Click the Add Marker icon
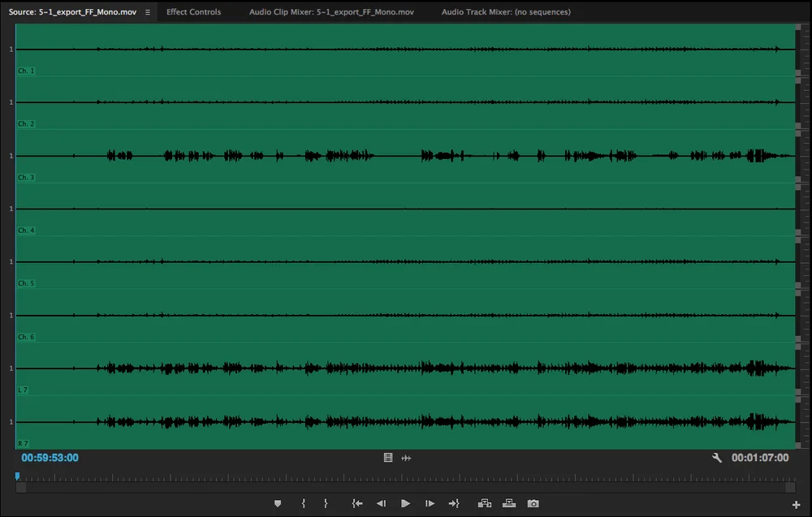Screen dimensions: 812x517 click(x=278, y=503)
